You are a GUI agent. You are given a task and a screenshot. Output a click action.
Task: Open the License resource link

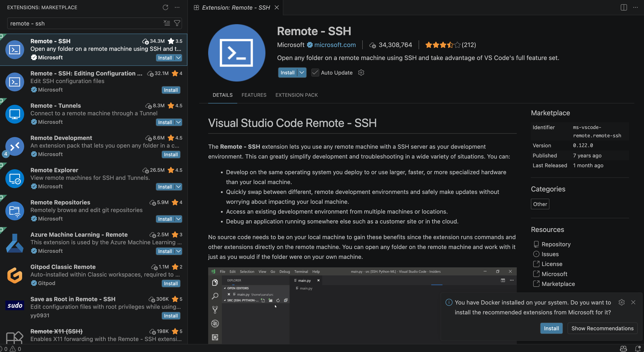coord(552,264)
